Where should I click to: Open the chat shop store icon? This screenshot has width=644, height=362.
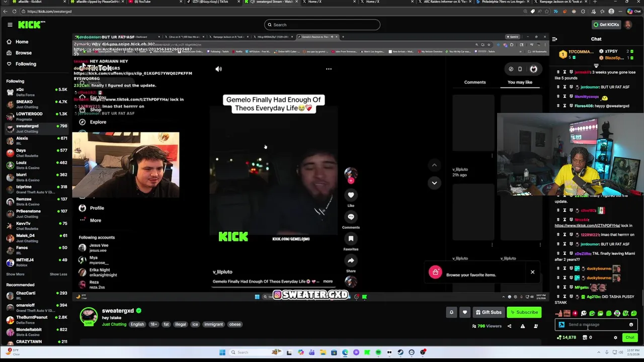(x=585, y=338)
